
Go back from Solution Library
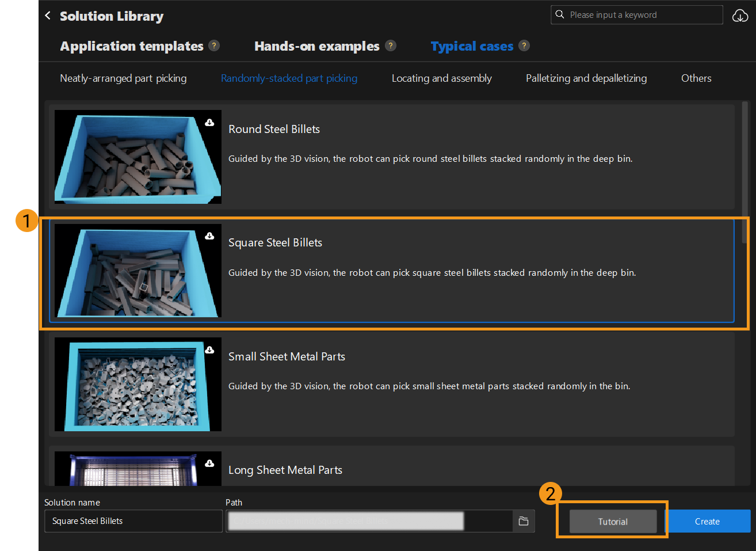[48, 16]
